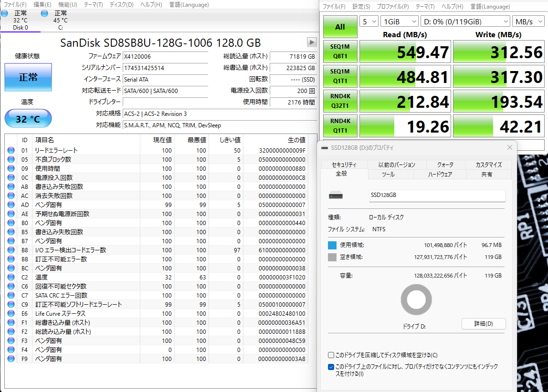Click the SSD128GB drive name field
The width and height of the screenshot is (548, 392).
tap(437, 196)
